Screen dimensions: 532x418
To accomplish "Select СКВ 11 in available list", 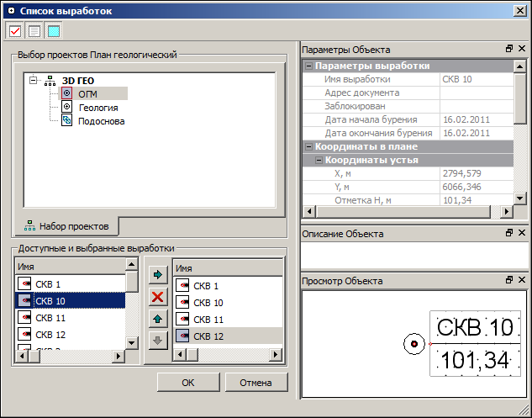I will (x=71, y=318).
